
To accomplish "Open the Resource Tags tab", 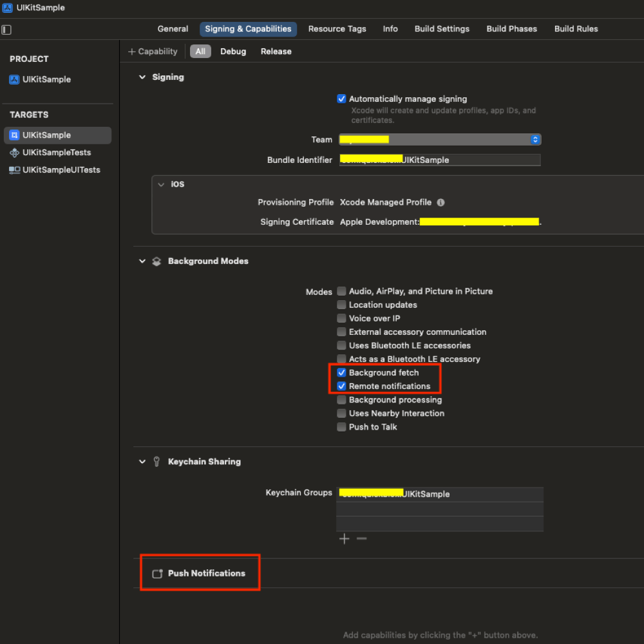I will 337,29.
